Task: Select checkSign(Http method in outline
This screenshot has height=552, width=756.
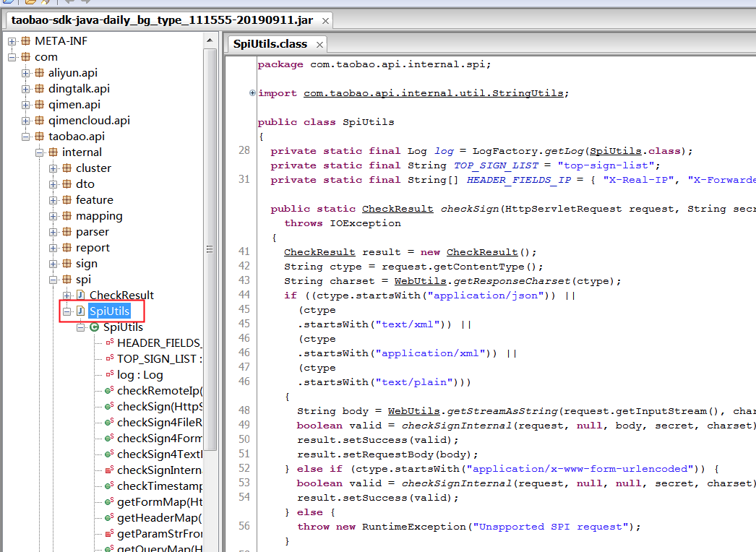Action: point(160,406)
